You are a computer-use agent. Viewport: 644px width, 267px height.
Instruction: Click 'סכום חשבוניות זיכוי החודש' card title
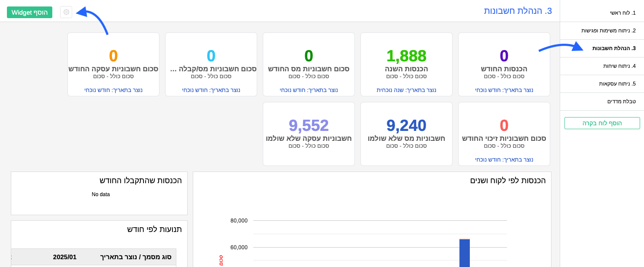pos(504,138)
